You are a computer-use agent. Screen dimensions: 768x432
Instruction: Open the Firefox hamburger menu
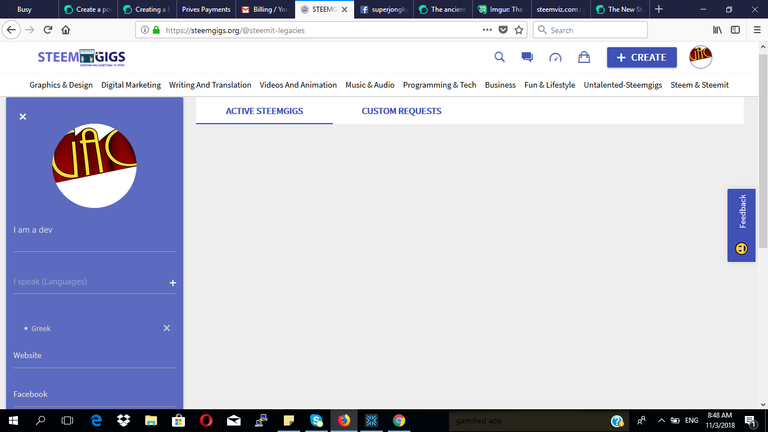[x=757, y=30]
